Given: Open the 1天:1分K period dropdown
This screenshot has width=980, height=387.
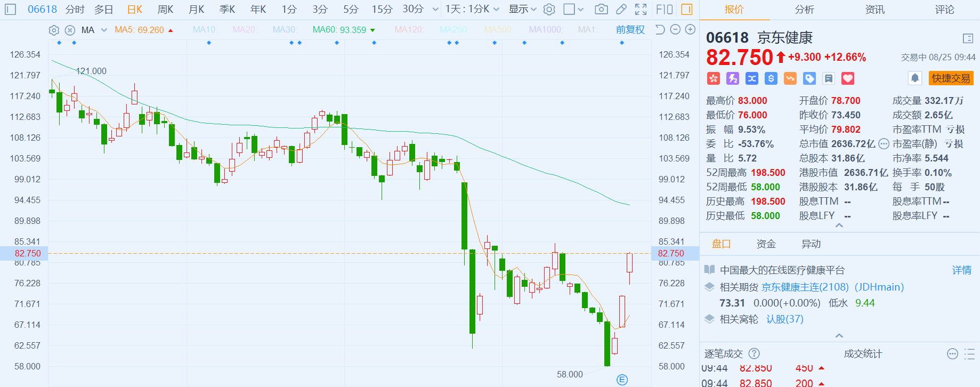Looking at the screenshot, I should 472,9.
